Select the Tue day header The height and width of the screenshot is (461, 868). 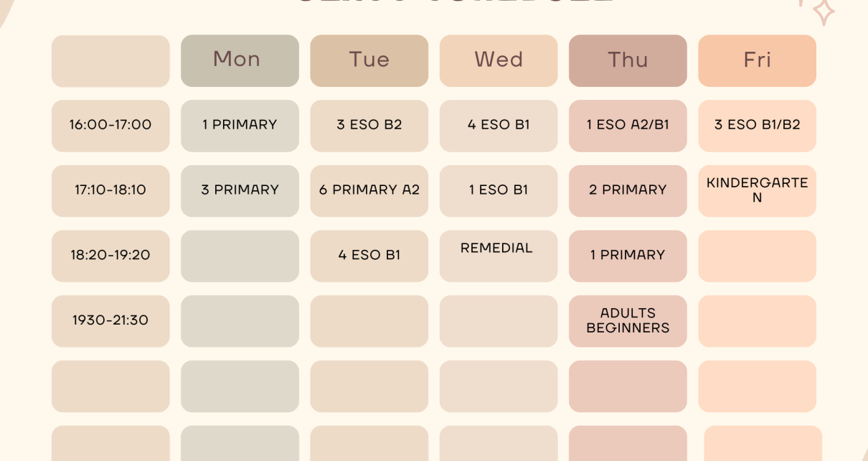(x=369, y=60)
